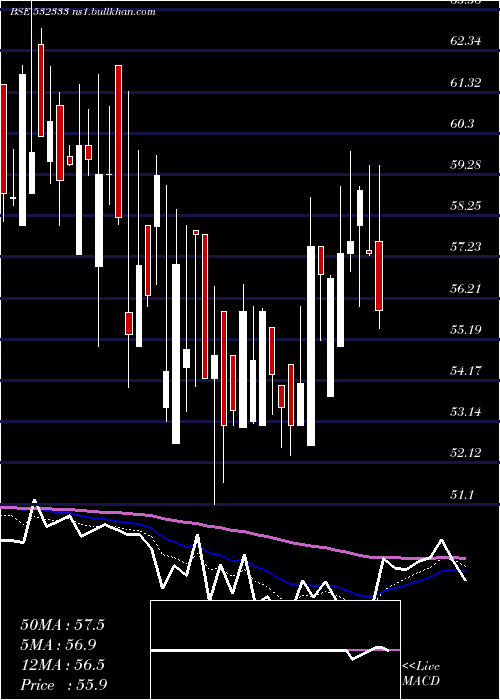Viewport: 500px width, 700px height.
Task: Click the 59.28 price level label
Action: click(x=466, y=165)
